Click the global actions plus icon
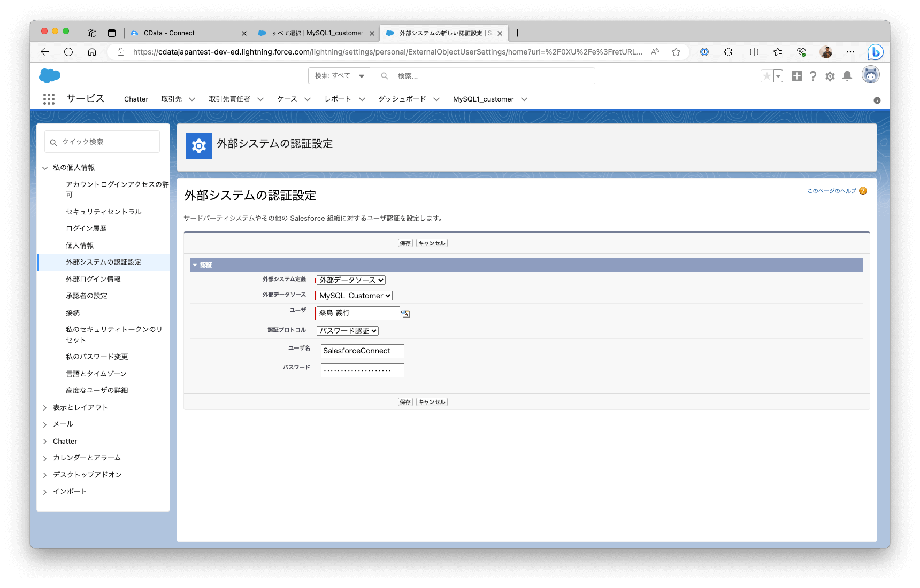The image size is (920, 588). tap(797, 76)
